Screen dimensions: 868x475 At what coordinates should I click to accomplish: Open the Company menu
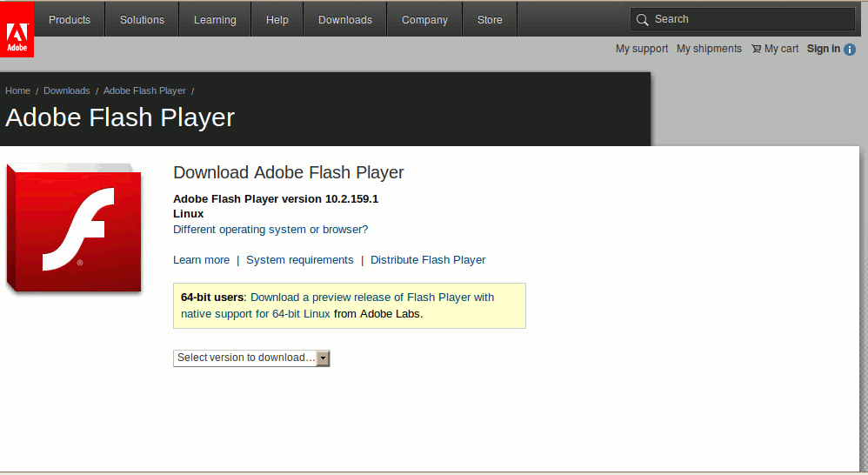tap(424, 19)
